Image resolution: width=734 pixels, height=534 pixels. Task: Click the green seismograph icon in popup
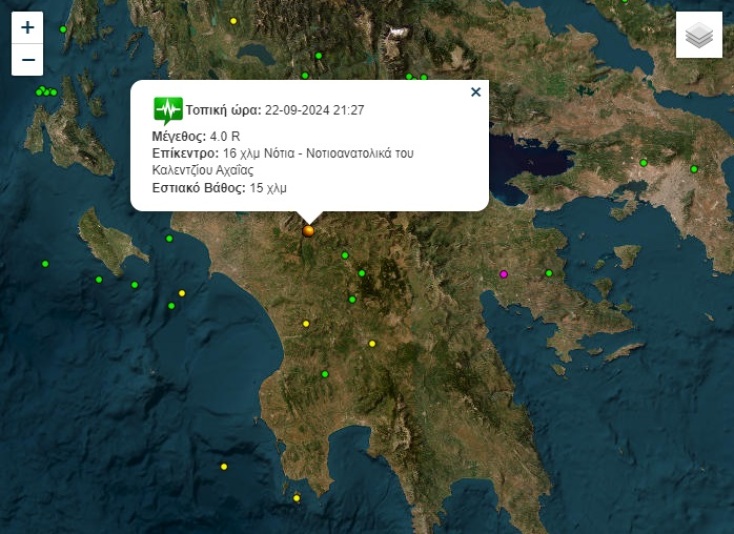pos(167,109)
